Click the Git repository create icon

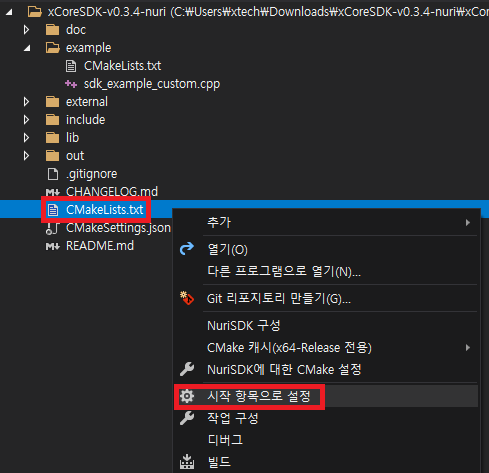187,298
